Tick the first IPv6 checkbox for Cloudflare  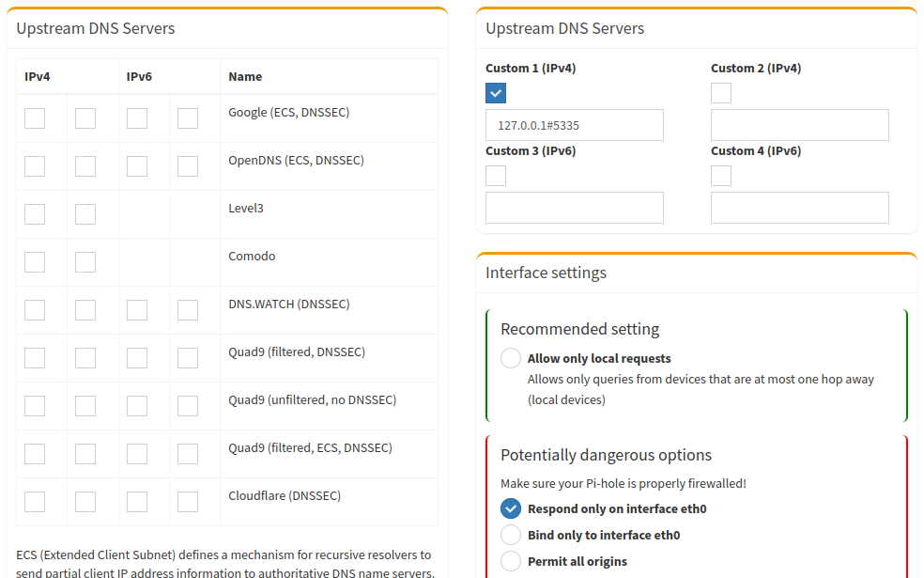[137, 501]
